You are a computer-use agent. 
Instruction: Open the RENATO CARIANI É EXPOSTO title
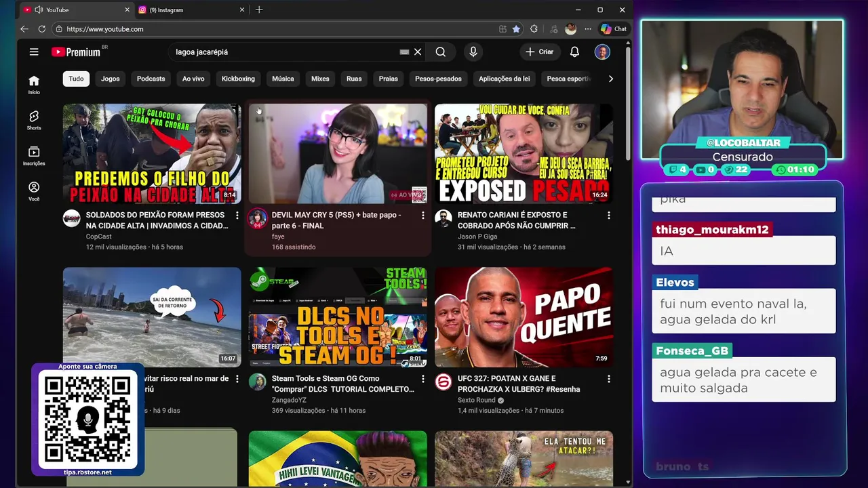tap(517, 220)
